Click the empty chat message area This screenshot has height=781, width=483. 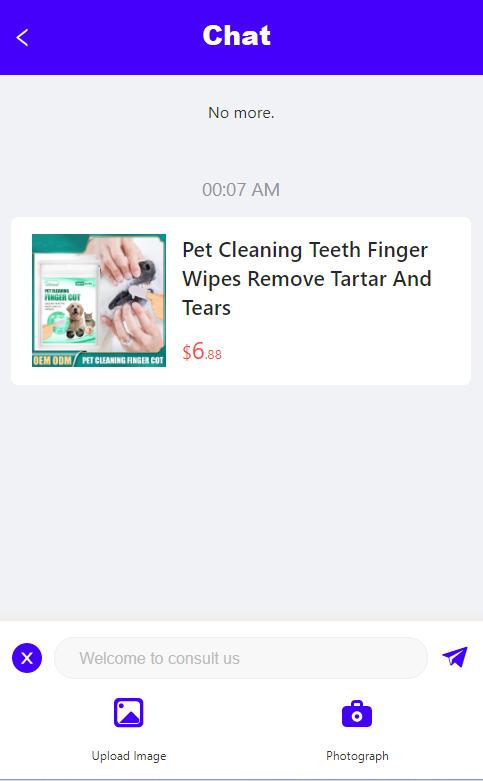pos(241,501)
